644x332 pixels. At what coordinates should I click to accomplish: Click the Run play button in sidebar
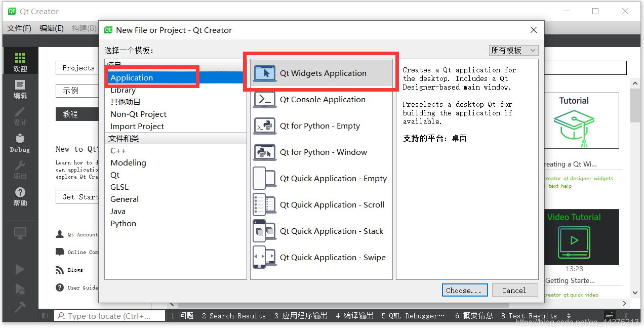(20, 269)
